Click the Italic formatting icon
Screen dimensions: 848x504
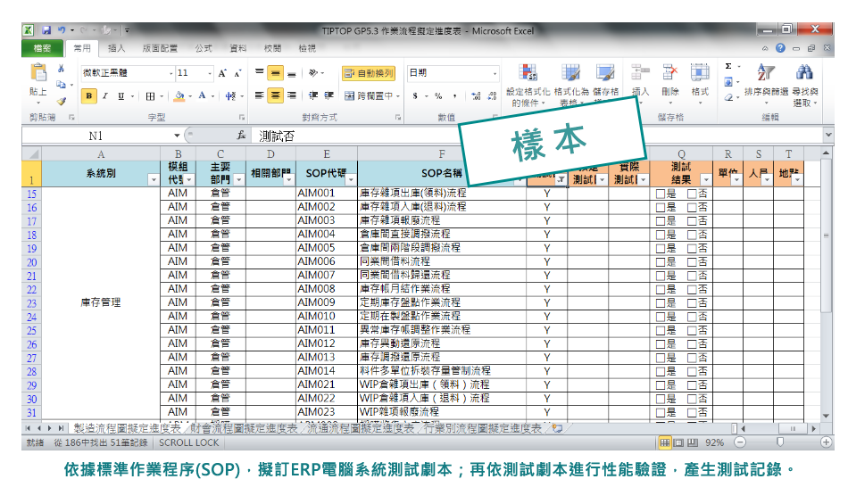click(x=104, y=96)
